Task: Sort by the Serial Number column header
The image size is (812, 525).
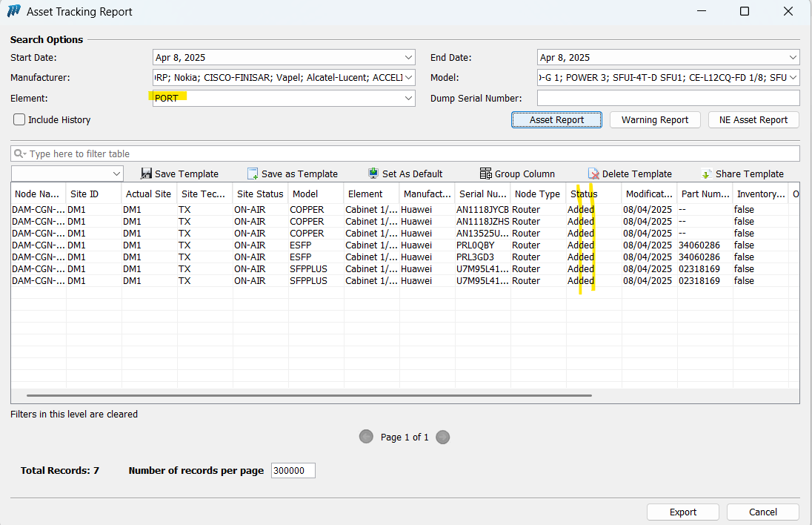Action: (x=482, y=194)
